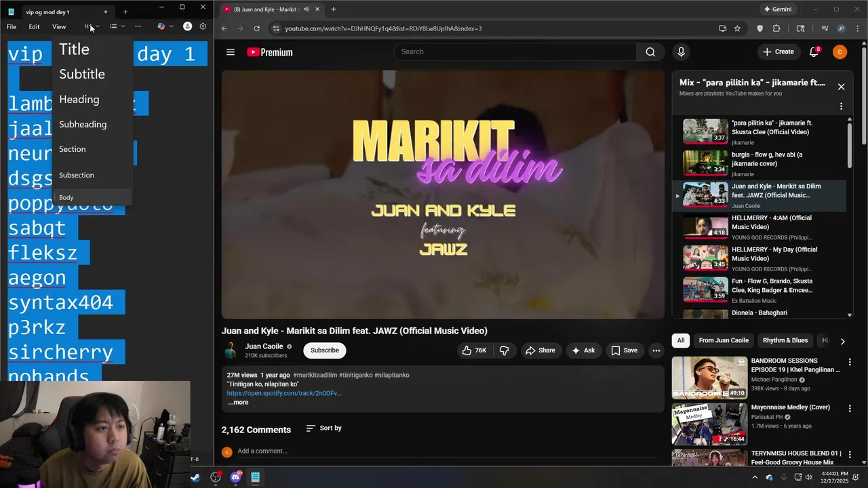The width and height of the screenshot is (868, 488).
Task: Open Mix playlist three-dot options
Action: tap(841, 106)
